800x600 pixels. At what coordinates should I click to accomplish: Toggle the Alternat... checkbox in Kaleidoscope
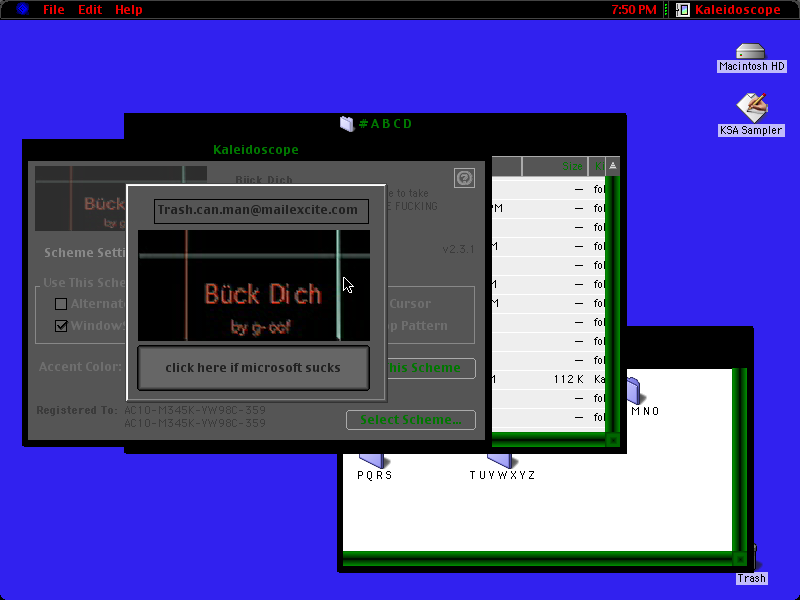point(61,304)
